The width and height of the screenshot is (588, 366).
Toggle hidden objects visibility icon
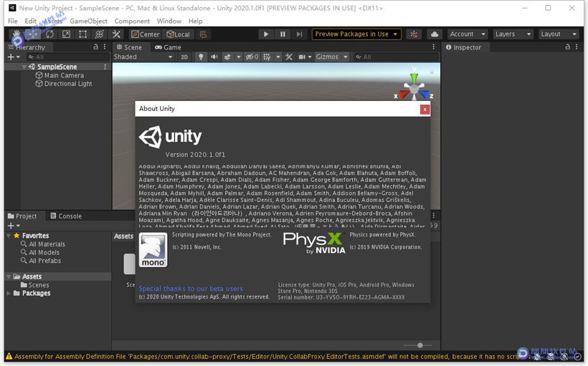tap(252, 57)
